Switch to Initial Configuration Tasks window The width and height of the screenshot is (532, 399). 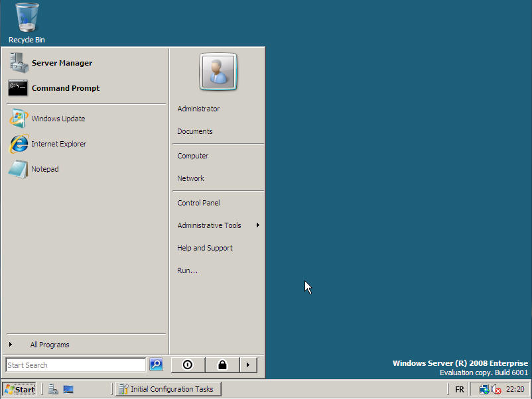coord(168,389)
